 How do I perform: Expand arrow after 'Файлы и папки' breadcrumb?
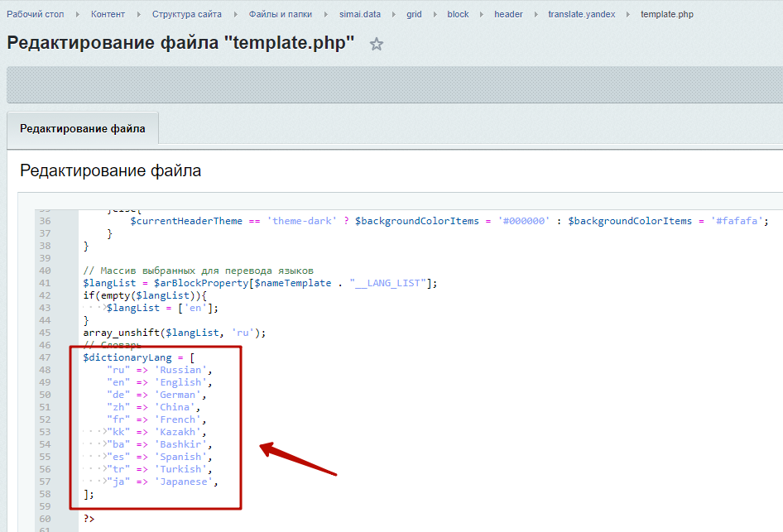point(326,14)
